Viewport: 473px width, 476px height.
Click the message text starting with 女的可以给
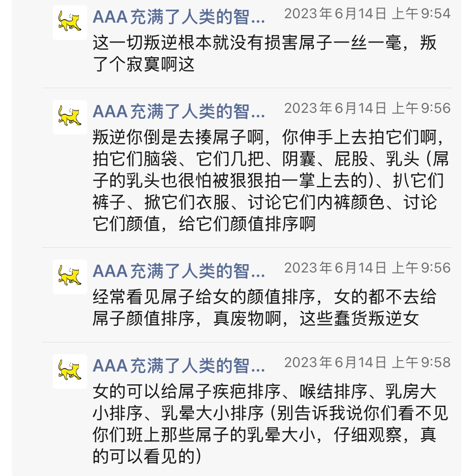point(270,425)
